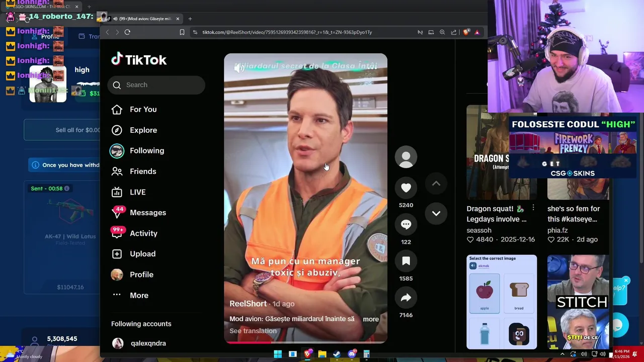644x362 pixels.
Task: Open Discord from taskbar
Action: 352,354
